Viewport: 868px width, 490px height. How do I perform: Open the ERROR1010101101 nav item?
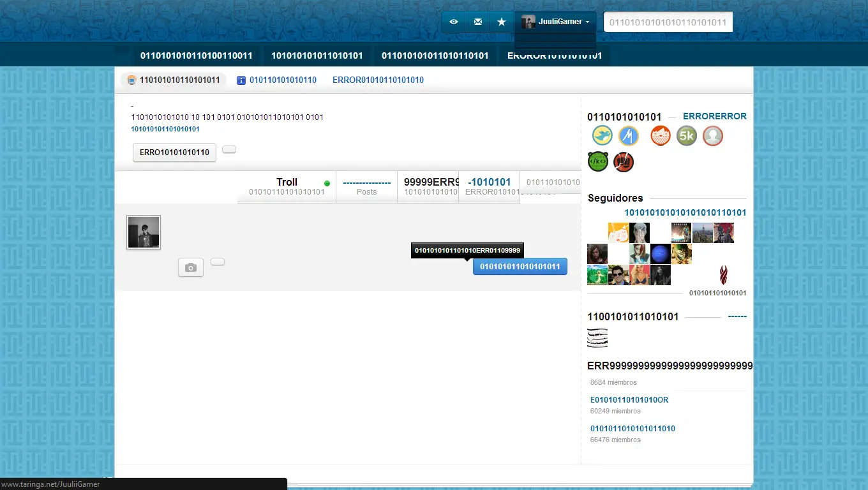(x=555, y=56)
